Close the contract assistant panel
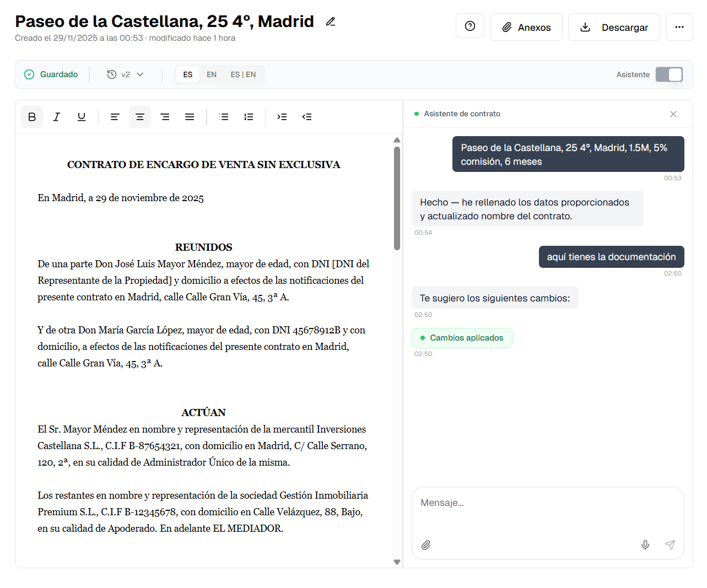The image size is (707, 588). (673, 114)
